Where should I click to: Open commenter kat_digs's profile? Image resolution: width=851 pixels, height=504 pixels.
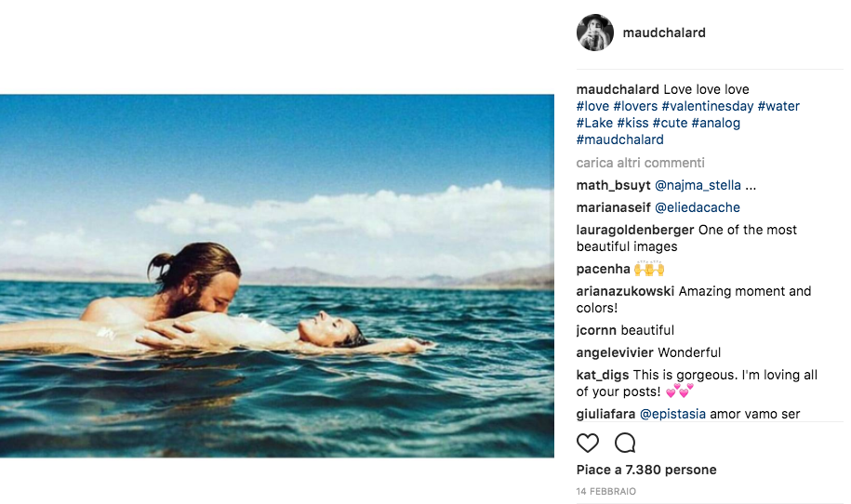pos(603,375)
